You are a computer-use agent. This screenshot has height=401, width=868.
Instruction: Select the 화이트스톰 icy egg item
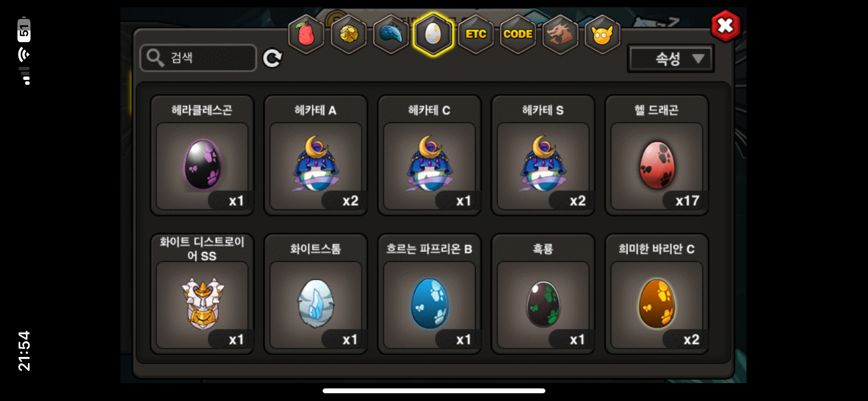pos(316,294)
